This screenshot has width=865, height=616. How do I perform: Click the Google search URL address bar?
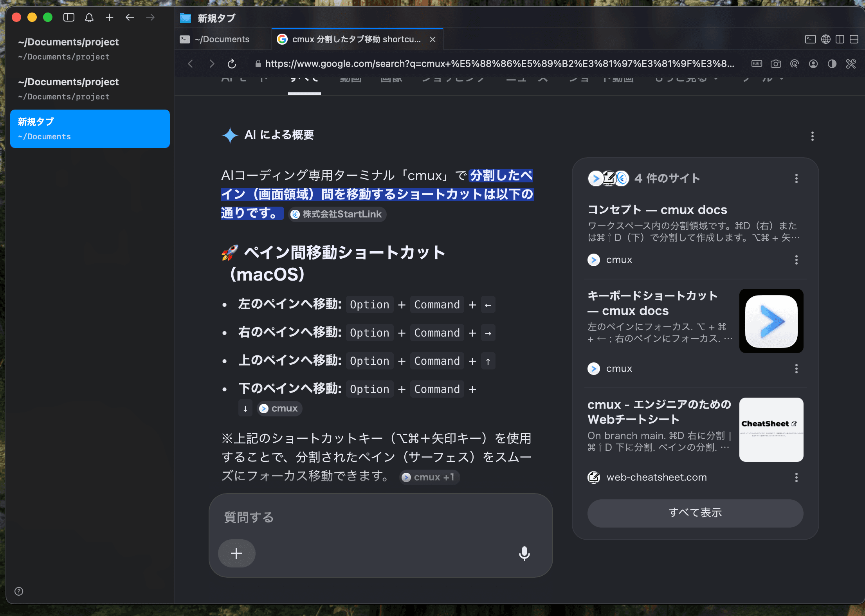499,63
